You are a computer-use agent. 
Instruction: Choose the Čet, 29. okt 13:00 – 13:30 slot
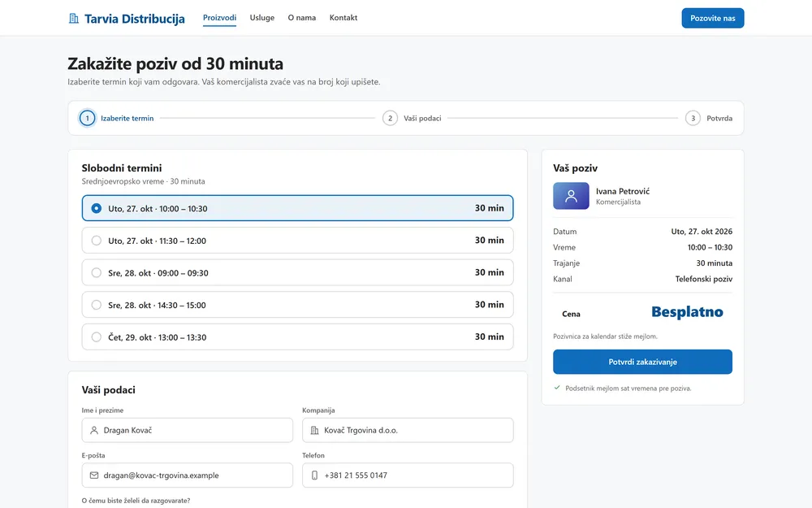[297, 337]
